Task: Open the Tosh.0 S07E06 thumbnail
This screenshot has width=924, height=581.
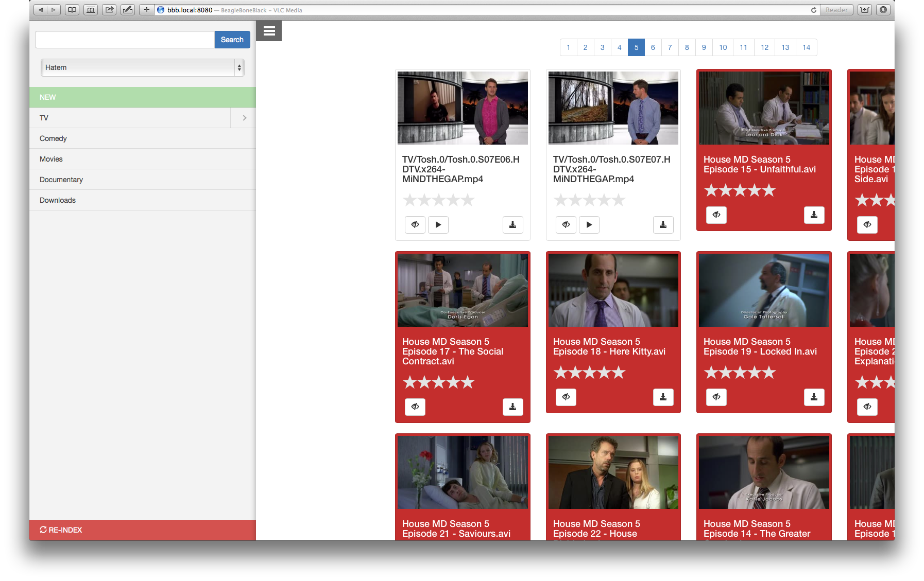Action: 463,108
